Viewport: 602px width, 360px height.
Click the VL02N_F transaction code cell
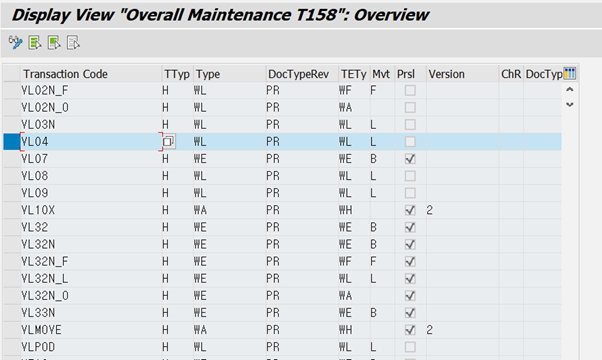tap(91, 91)
